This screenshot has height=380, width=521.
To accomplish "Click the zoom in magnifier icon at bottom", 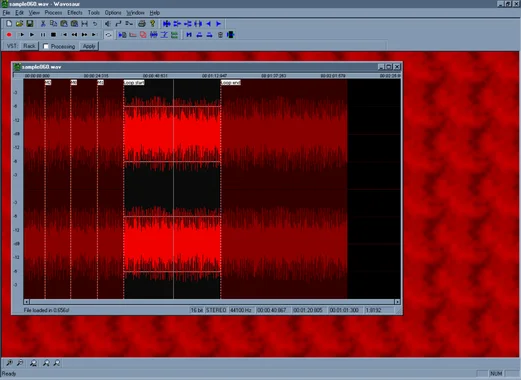I will click(x=9, y=363).
